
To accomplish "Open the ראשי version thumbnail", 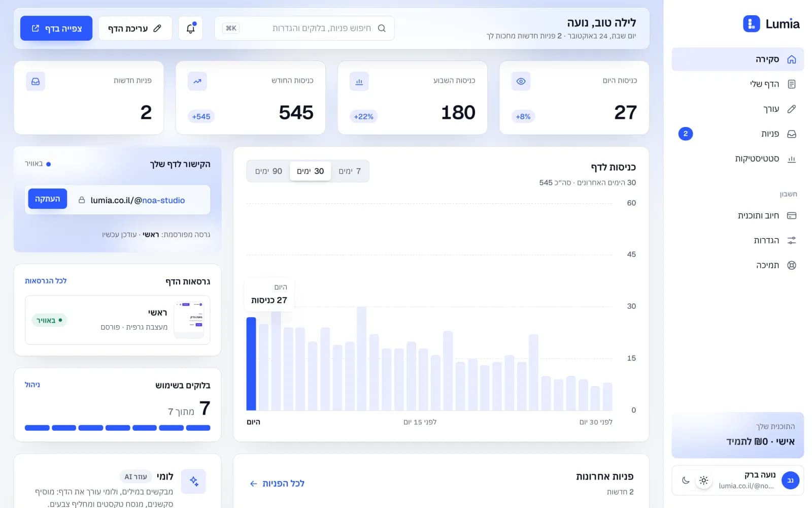I will coord(189,320).
